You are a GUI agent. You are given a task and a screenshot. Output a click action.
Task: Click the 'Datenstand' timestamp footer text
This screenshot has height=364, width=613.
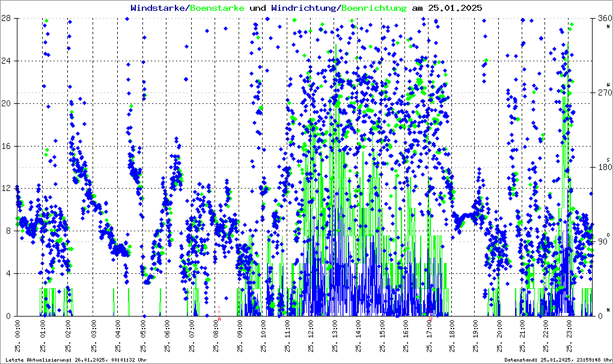[558, 360]
